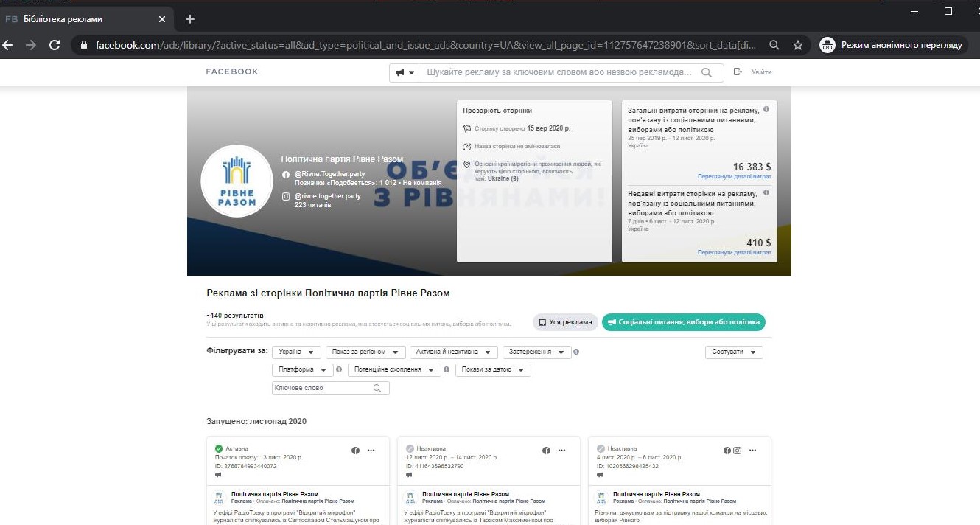Image resolution: width=980 pixels, height=525 pixels.
Task: Click the info icon beside Платформа filter
Action: pos(339,369)
